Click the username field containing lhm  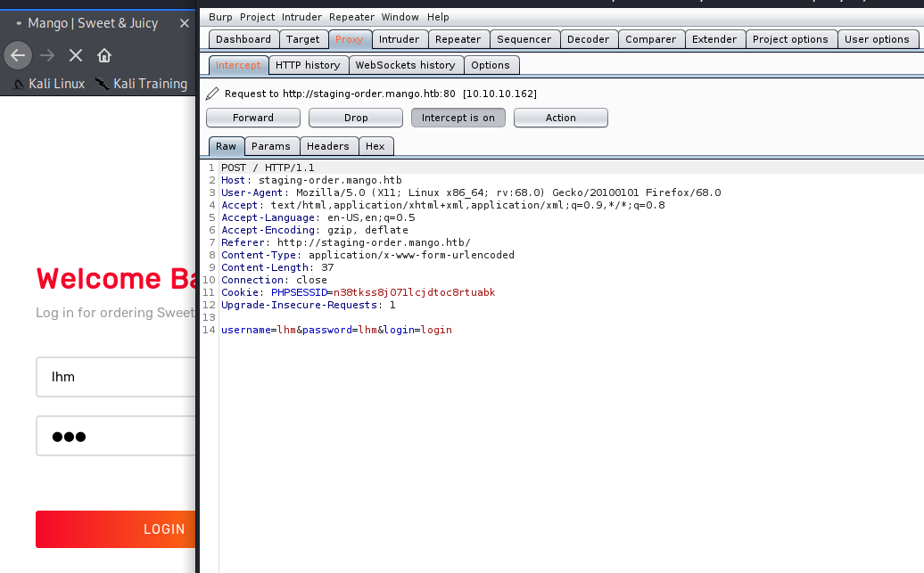click(116, 377)
